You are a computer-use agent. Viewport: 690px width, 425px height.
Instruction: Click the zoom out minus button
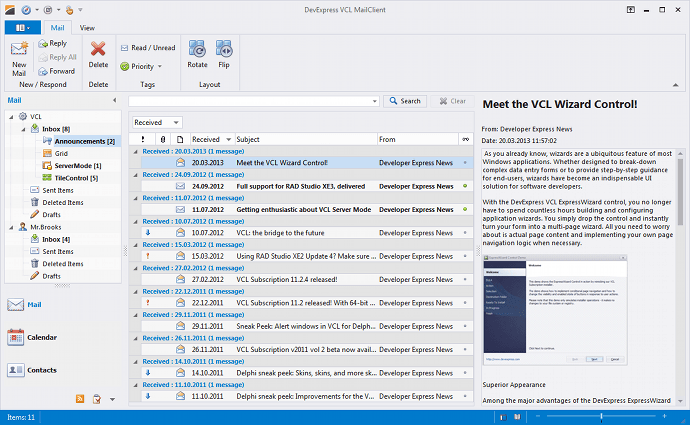pyautogui.click(x=538, y=416)
